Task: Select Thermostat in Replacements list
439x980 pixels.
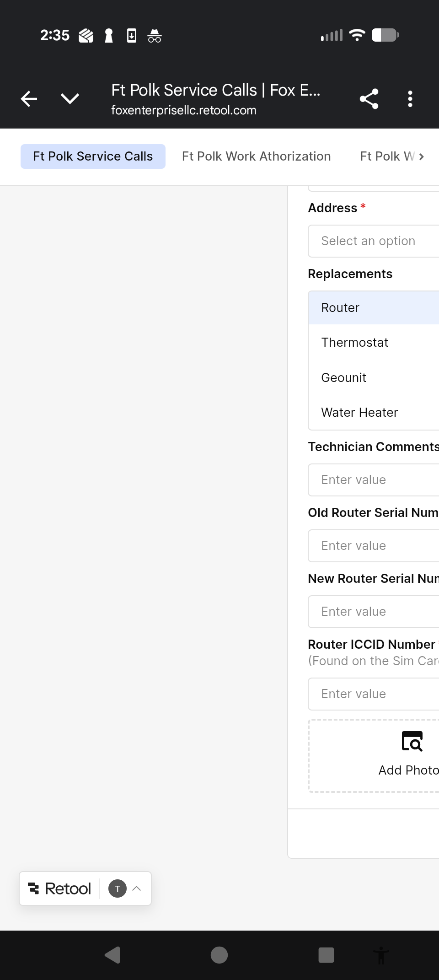Action: tap(373, 343)
